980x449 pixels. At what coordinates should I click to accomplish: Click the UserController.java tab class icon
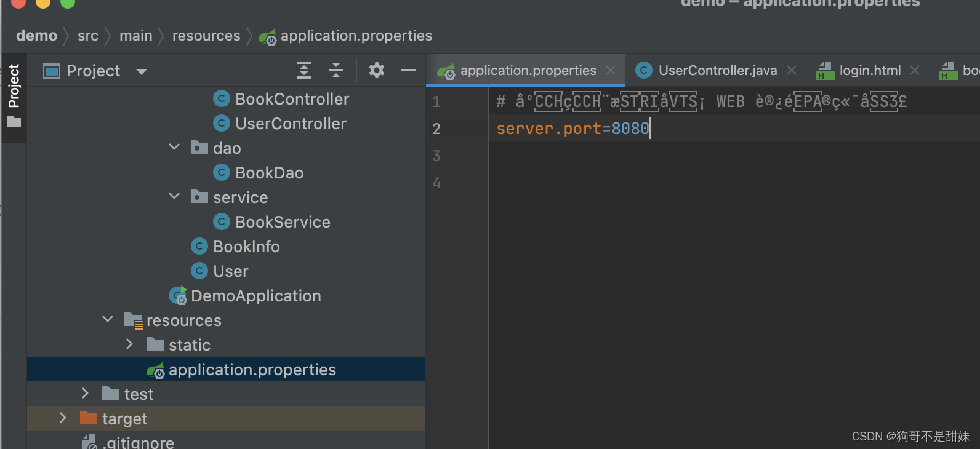(644, 70)
